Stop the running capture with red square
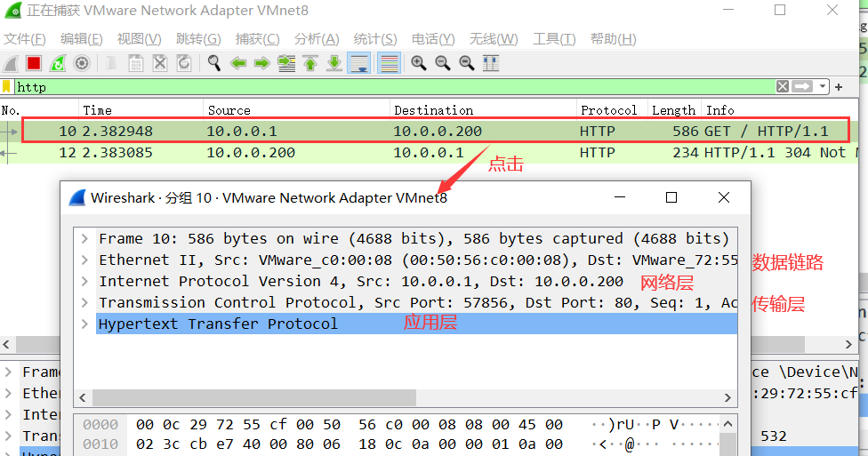The height and width of the screenshot is (456, 868). 34,64
